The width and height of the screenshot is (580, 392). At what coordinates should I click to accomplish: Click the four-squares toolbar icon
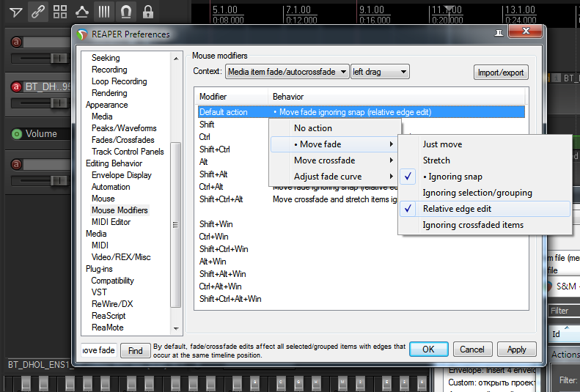(60, 12)
